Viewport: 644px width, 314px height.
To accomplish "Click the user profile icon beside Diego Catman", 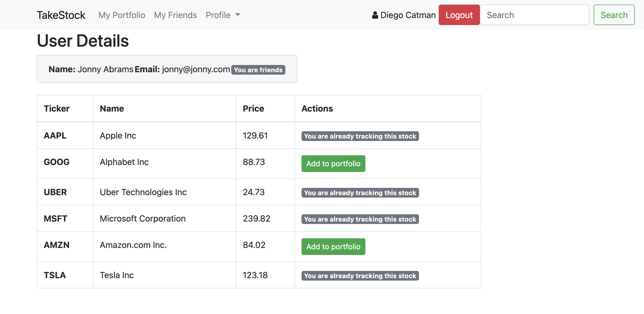I will 375,15.
